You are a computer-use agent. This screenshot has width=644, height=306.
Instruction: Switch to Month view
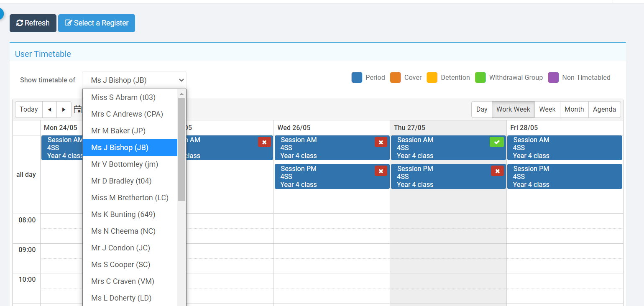(574, 110)
